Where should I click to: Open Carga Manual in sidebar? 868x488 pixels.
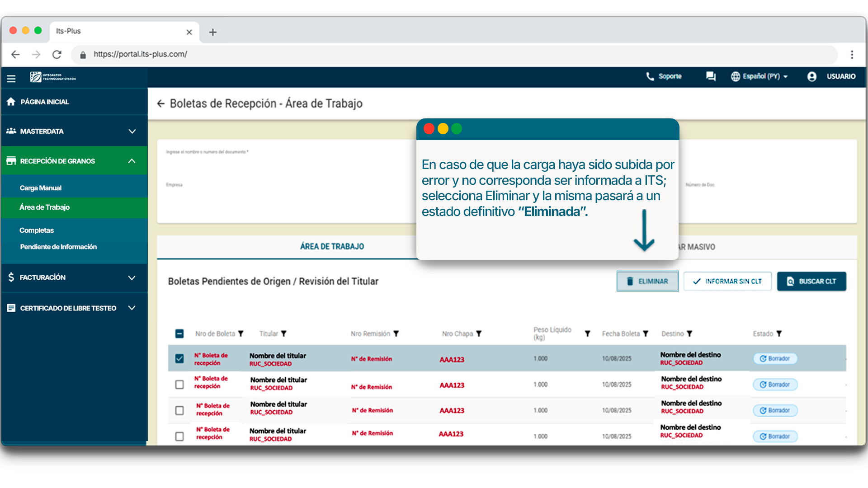coord(41,188)
